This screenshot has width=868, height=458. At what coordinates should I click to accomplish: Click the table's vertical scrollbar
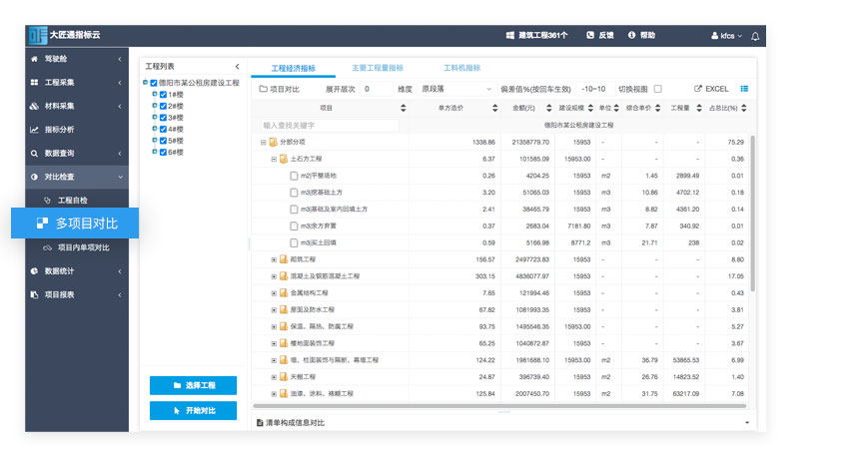pos(753,213)
